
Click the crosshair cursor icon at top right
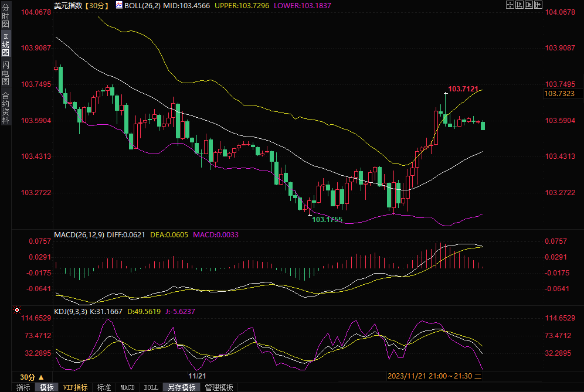click(510, 5)
